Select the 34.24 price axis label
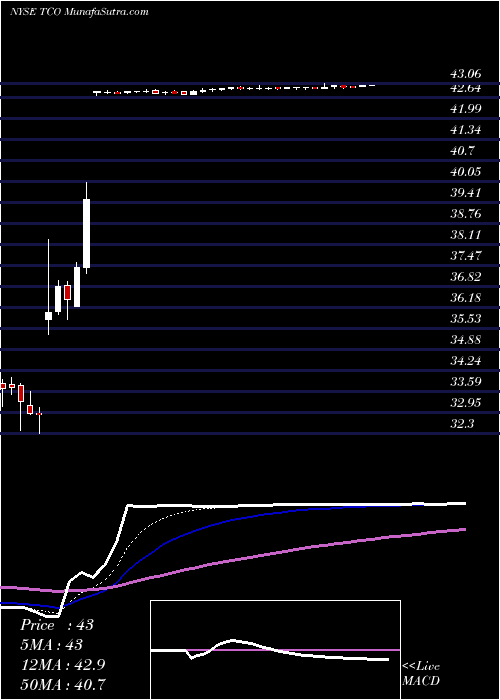500x700 pixels. (x=466, y=361)
